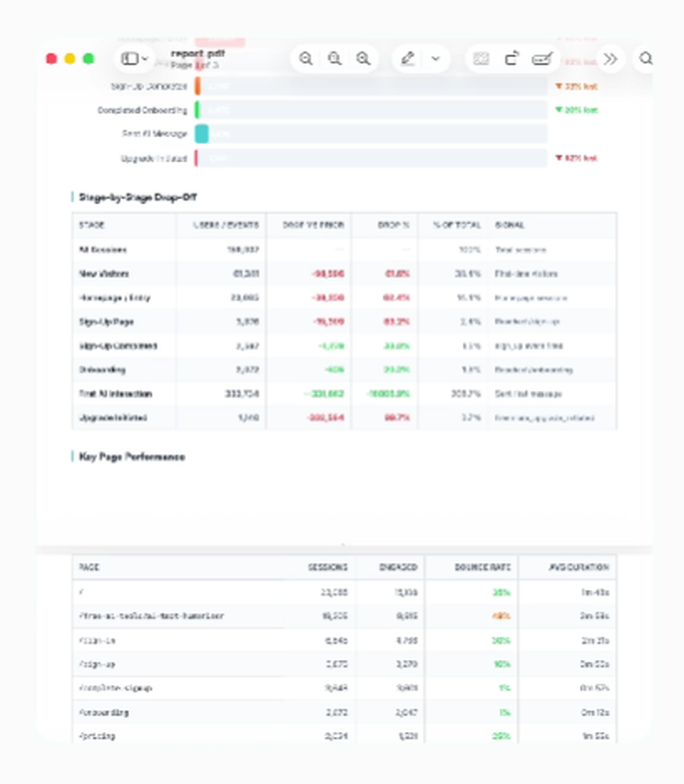Click the AVG DURATION column header
This screenshot has width=684, height=784.
[579, 567]
